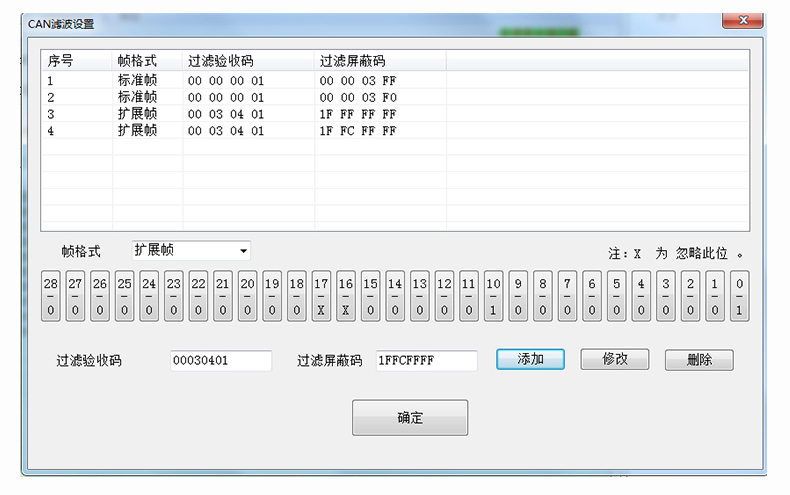The image size is (790, 495).
Task: Click the 添加 button
Action: click(531, 359)
